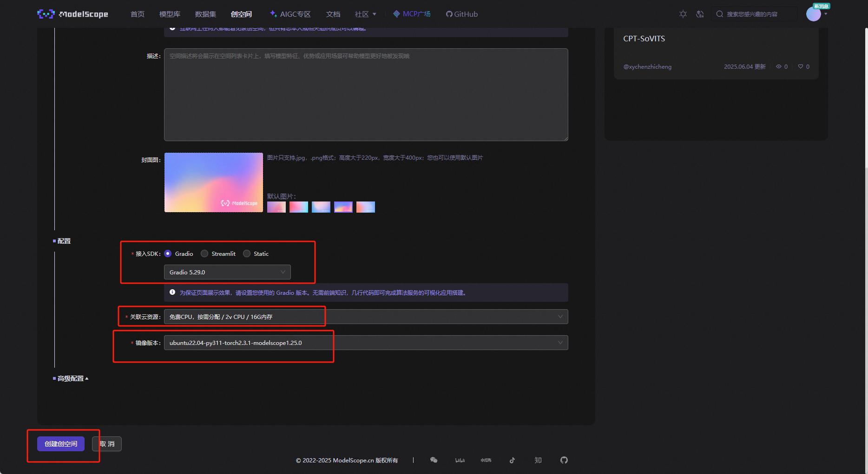This screenshot has width=868, height=474.
Task: Click the 创建创空间 button
Action: click(x=60, y=444)
